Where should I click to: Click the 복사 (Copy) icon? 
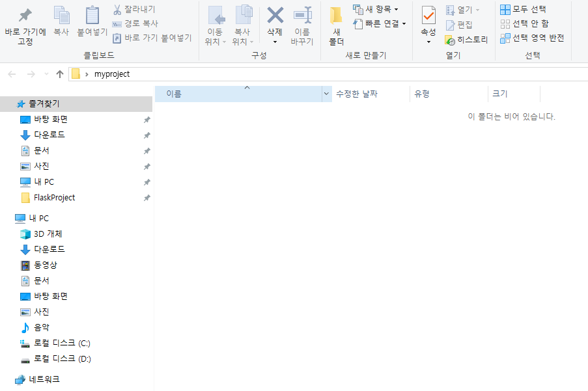click(61, 15)
